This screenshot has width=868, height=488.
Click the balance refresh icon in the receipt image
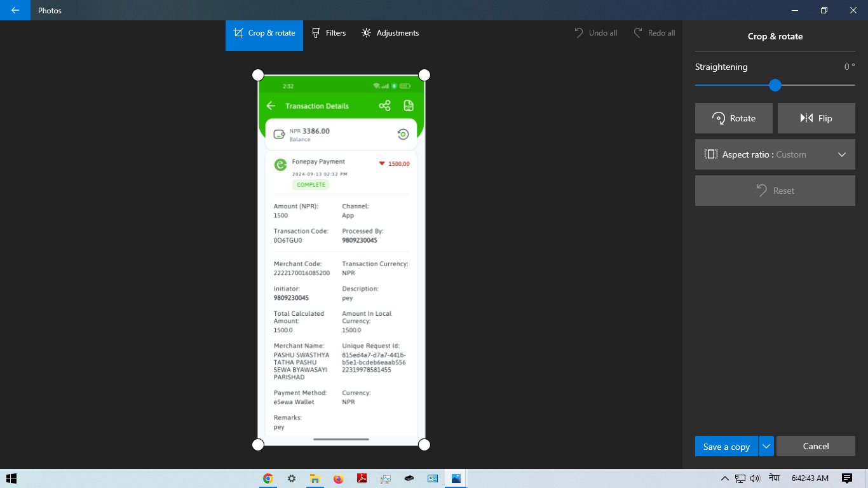tap(402, 134)
